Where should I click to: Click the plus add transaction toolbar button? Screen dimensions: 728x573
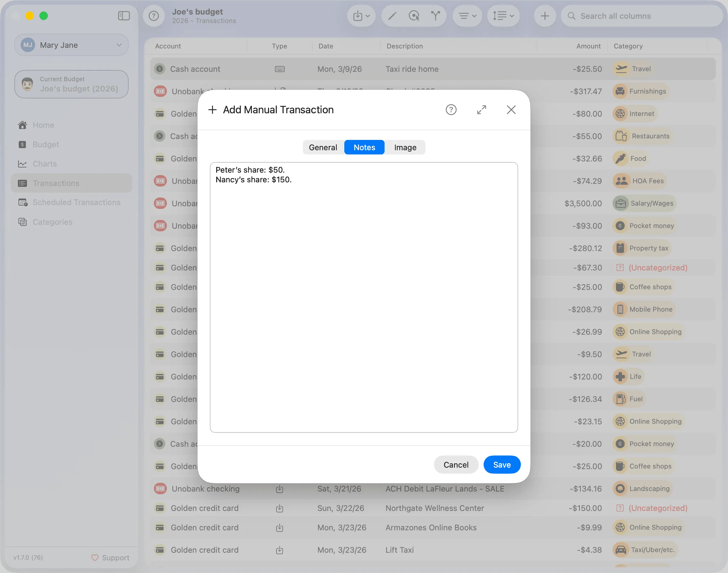click(545, 16)
